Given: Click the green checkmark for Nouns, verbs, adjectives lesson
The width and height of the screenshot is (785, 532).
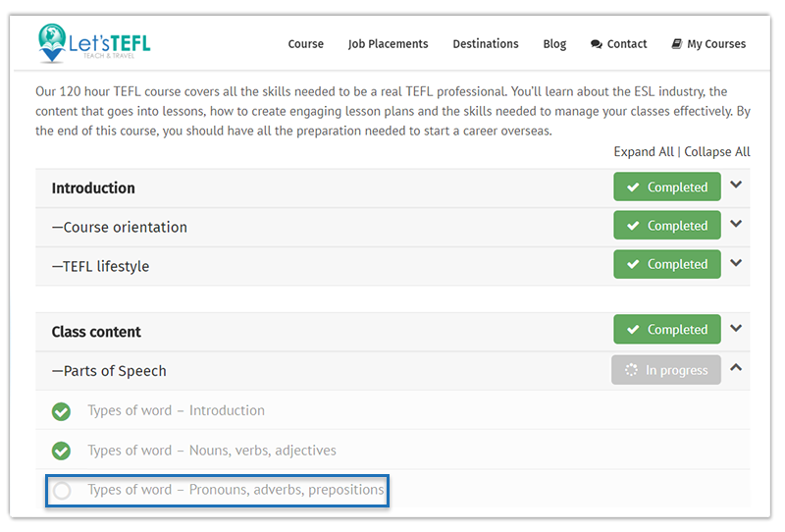Looking at the screenshot, I should tap(61, 451).
